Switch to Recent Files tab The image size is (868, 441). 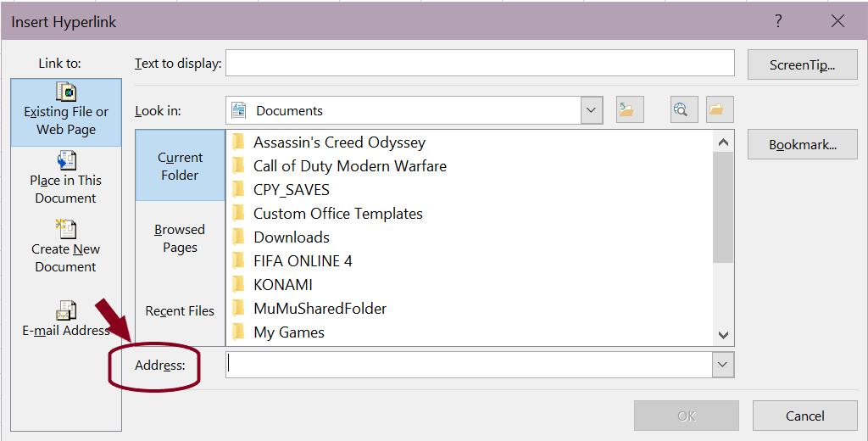coord(180,310)
